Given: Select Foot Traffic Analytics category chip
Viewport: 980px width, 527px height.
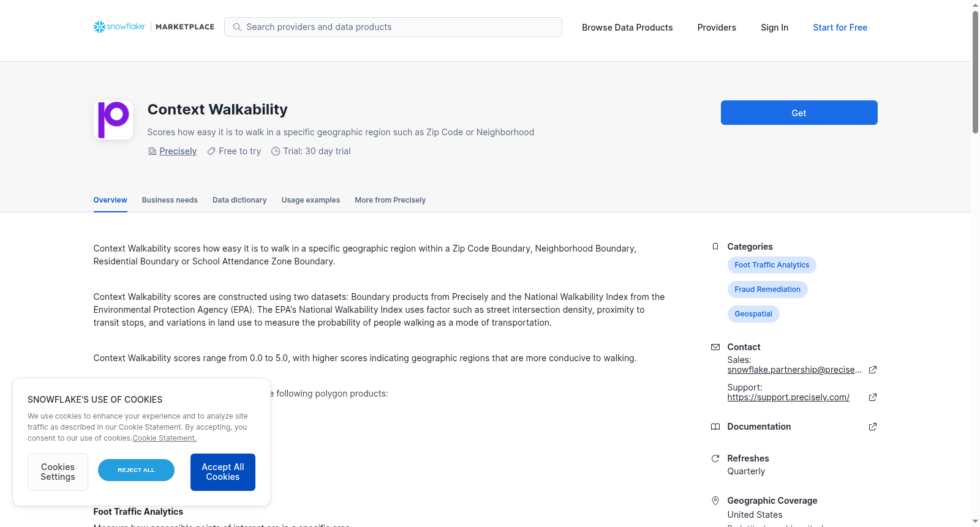Looking at the screenshot, I should click(772, 265).
